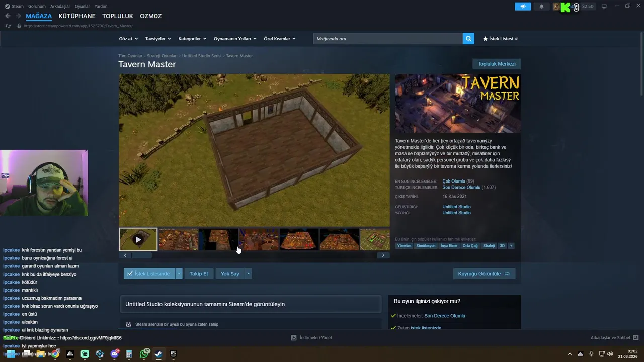Switch to the MAĞAZA tab

(39, 16)
